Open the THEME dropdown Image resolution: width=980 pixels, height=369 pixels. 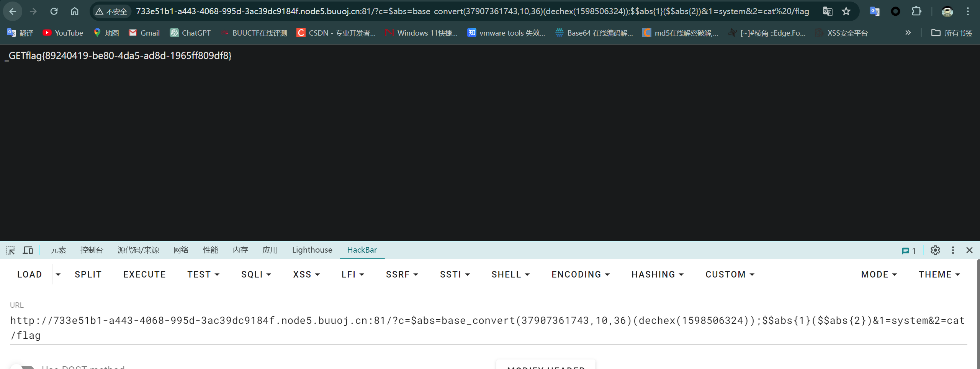coord(939,274)
